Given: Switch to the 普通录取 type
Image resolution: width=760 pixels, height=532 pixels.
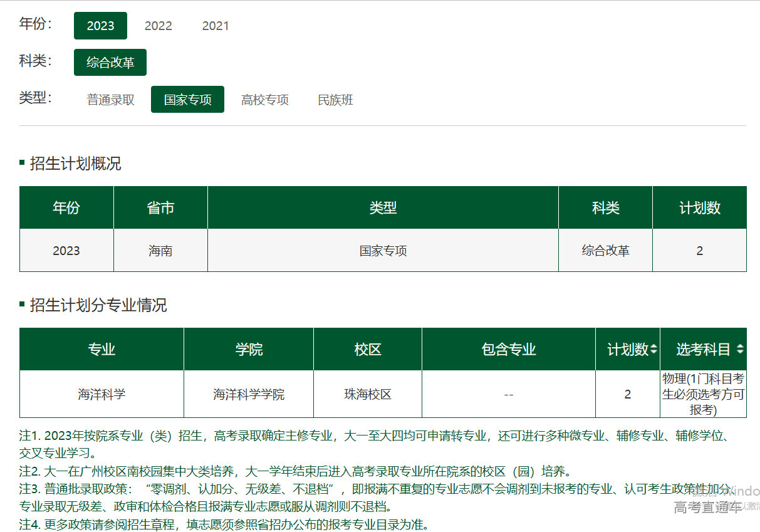Looking at the screenshot, I should [x=111, y=100].
